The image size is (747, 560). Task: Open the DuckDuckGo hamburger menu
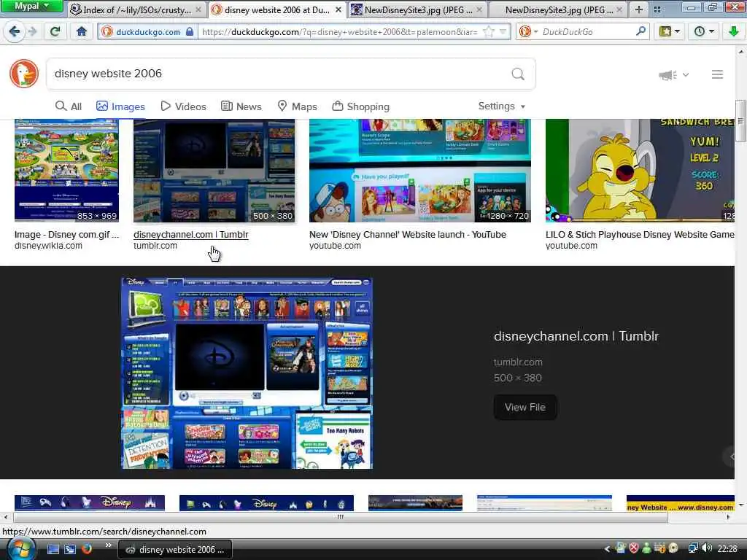(717, 75)
